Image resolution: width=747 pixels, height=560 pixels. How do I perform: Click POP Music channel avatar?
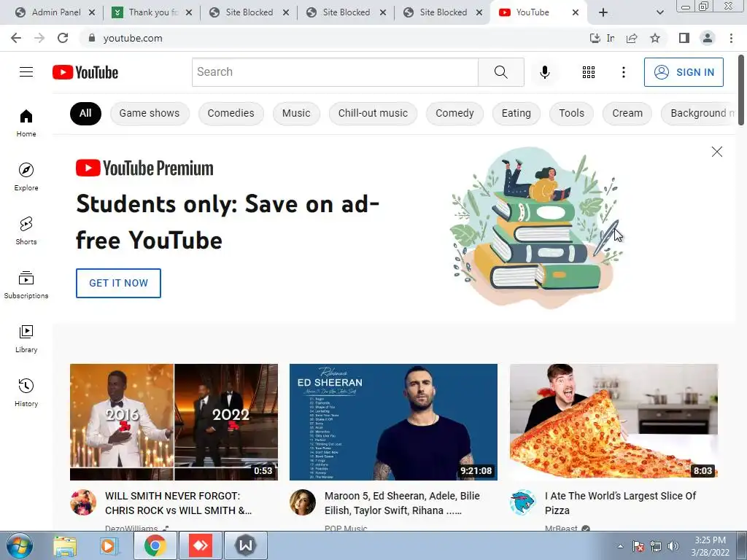pyautogui.click(x=303, y=502)
